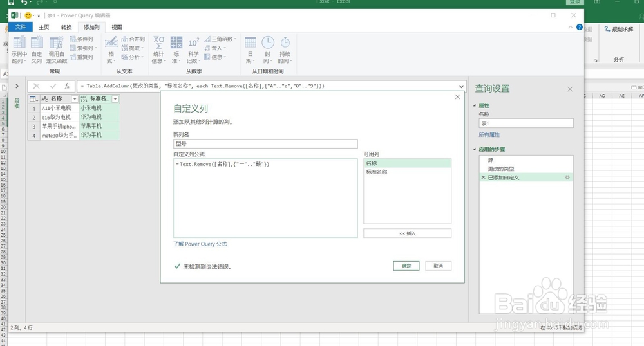Click the help question mark icon
This screenshot has width=644, height=346.
pyautogui.click(x=579, y=27)
